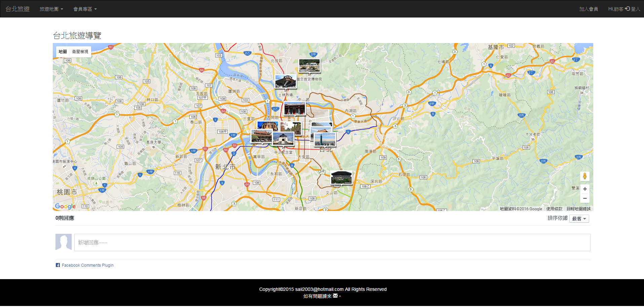Screen dimensions: 644x307
Task: Expand the 旅遊地圖 dropdown menu
Action: [x=51, y=9]
